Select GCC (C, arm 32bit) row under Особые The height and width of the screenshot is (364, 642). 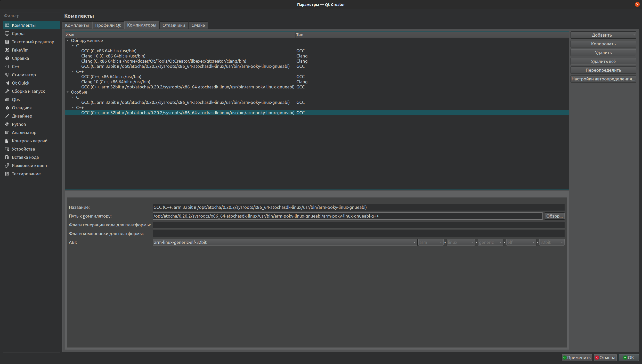click(317, 102)
